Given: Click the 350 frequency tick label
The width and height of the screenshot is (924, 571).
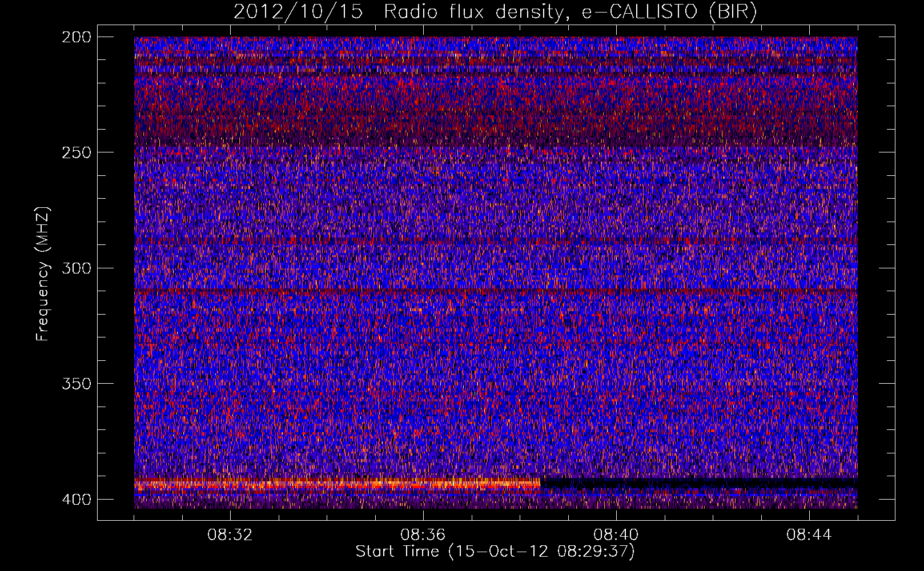Looking at the screenshot, I should 76,384.
